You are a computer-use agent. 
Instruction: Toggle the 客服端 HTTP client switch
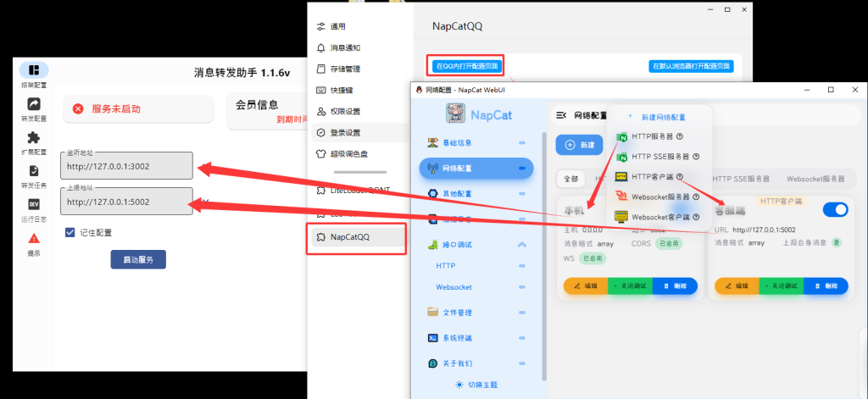[x=835, y=210]
